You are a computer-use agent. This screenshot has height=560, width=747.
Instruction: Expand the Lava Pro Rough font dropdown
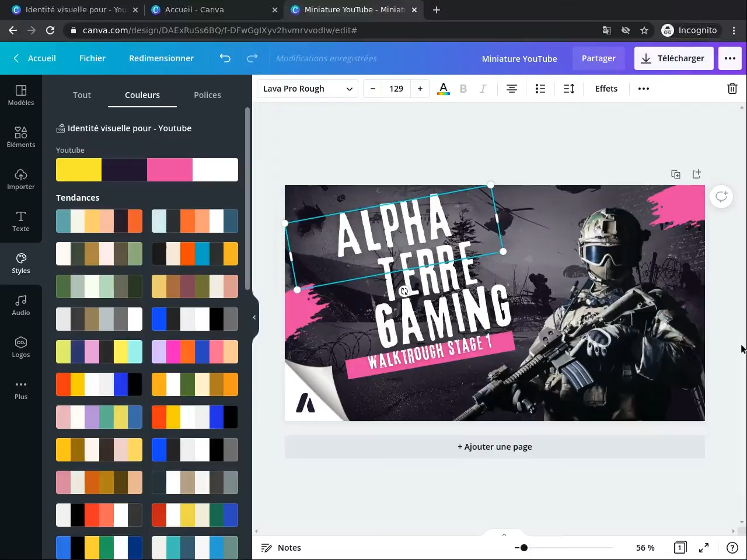308,89
